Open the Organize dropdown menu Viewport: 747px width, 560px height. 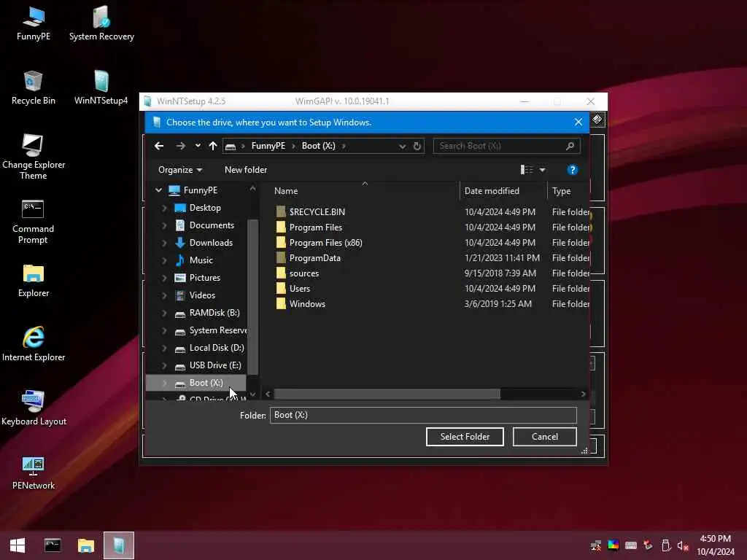tap(180, 170)
